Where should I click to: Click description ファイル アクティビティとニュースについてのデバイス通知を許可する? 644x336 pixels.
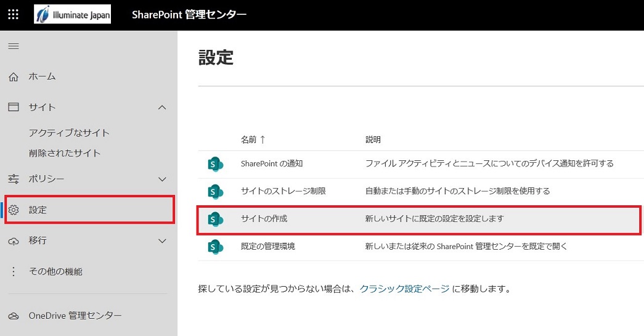(x=489, y=163)
